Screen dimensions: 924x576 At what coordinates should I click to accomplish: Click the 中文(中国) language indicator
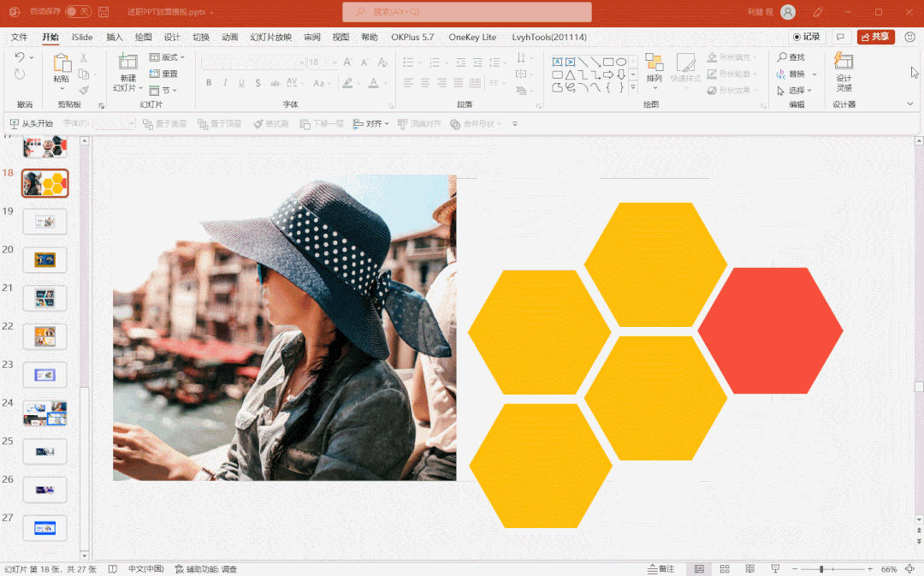pyautogui.click(x=146, y=569)
